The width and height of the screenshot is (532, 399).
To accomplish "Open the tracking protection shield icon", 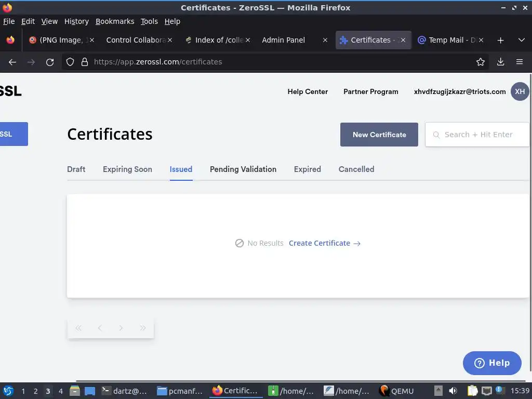I will coord(70,62).
